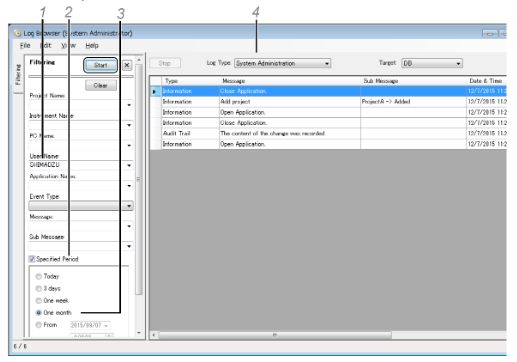
Task: Select the 3 days radio button
Action: (39, 289)
